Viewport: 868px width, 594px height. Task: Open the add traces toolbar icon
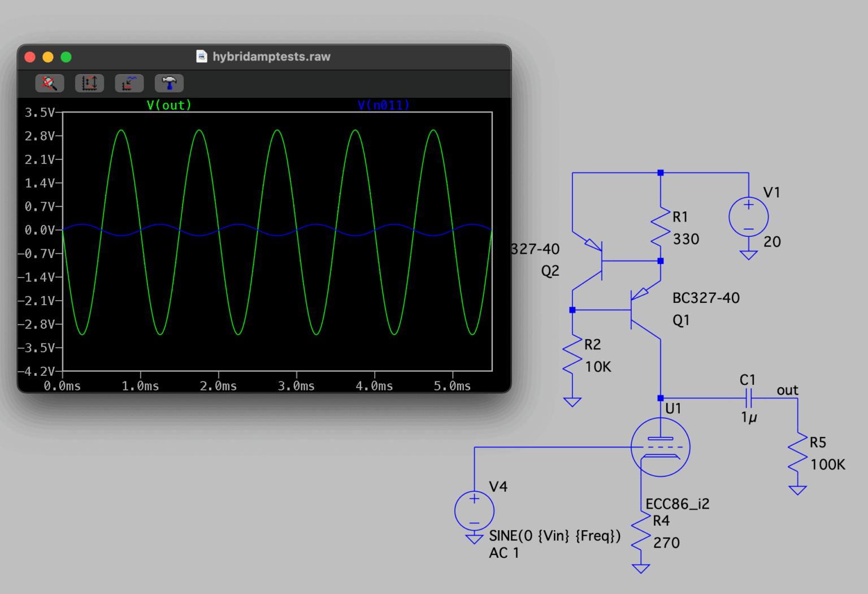pos(129,84)
